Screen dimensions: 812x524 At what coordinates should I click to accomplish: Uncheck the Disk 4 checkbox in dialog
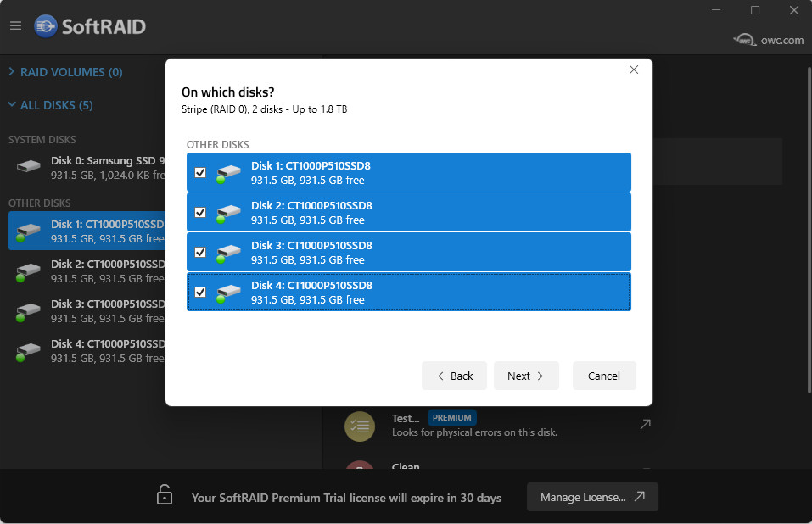pos(200,293)
